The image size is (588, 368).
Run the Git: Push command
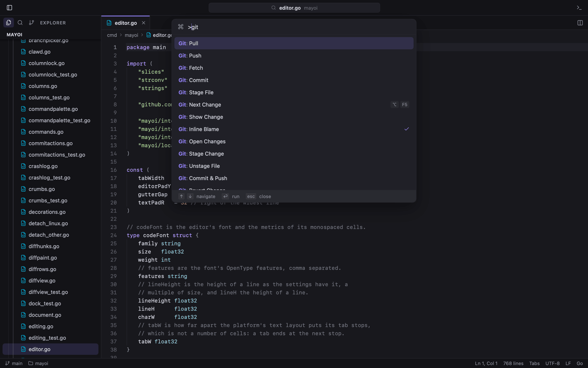(x=294, y=56)
